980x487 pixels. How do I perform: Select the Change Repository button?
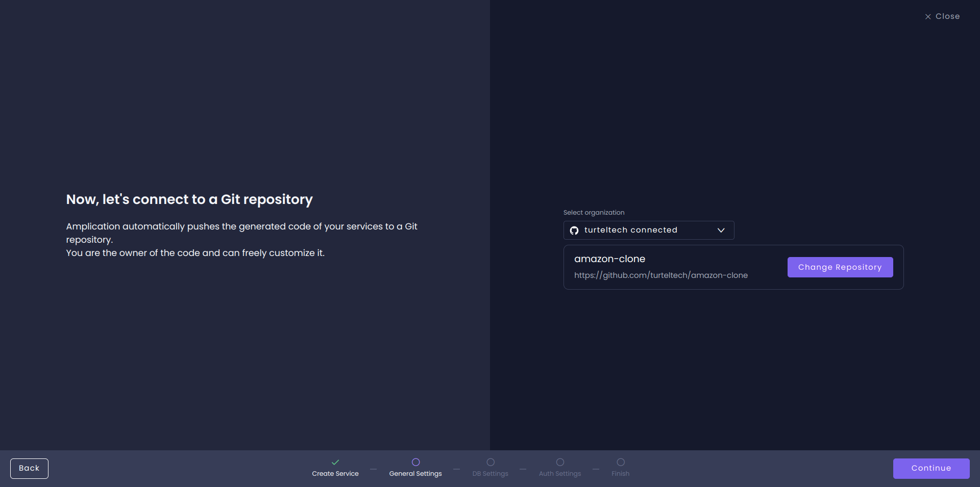point(840,267)
